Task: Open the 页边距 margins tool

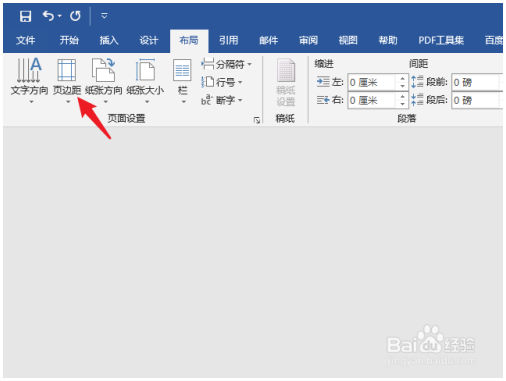Action: click(67, 81)
